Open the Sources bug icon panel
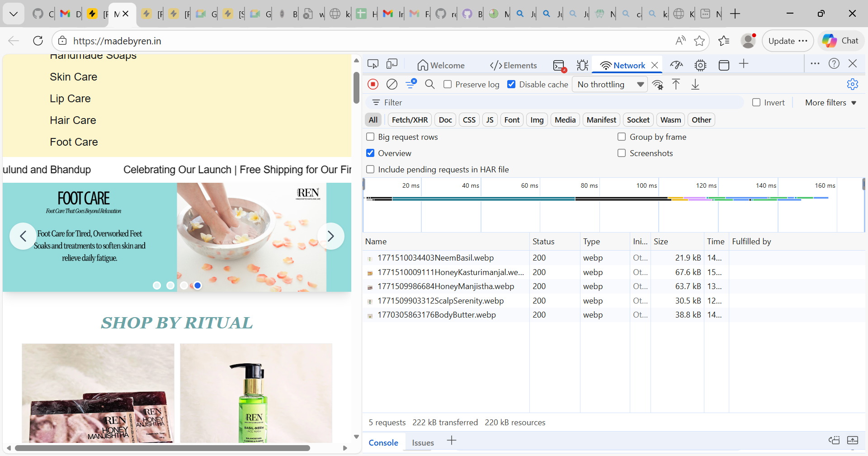868x456 pixels. [x=582, y=65]
